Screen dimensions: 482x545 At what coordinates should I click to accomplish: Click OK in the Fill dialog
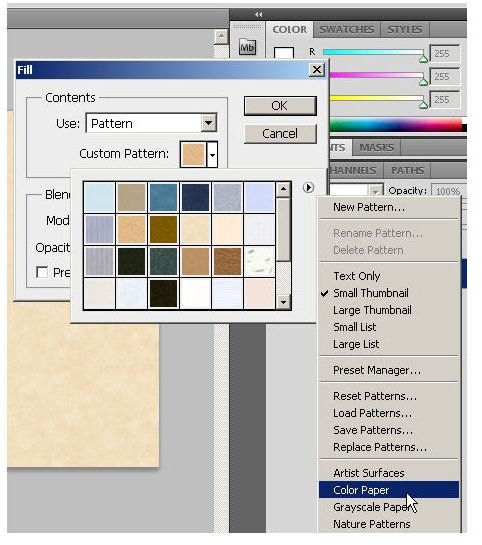pos(280,106)
